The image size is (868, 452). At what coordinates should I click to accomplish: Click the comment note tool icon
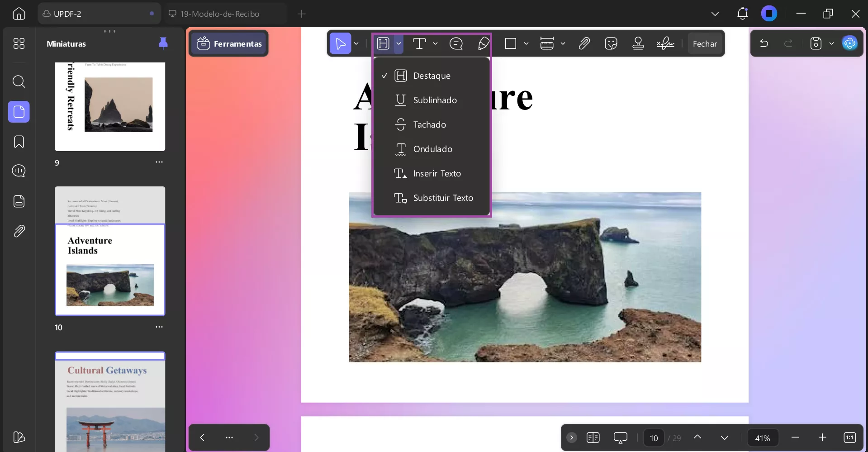point(456,43)
